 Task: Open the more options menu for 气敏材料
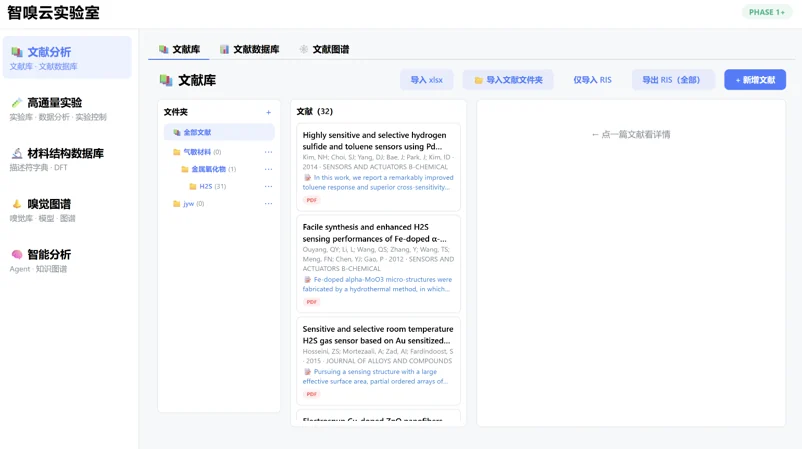tap(269, 152)
